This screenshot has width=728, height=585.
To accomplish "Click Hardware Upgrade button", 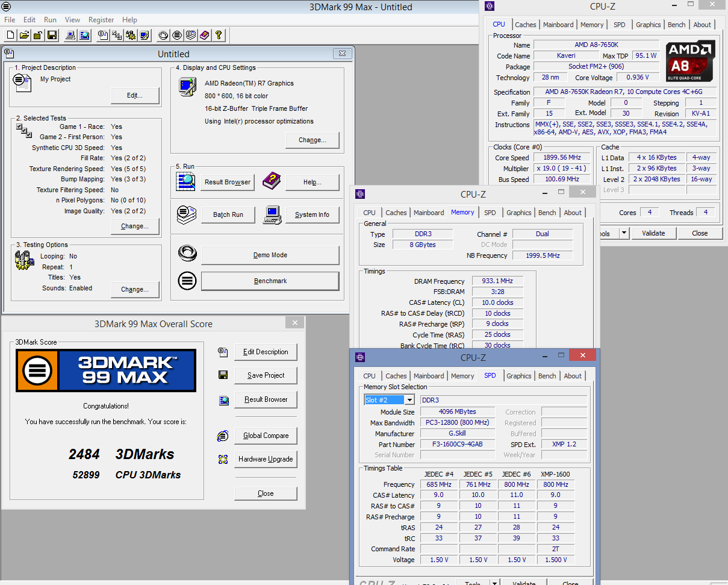I will click(266, 459).
